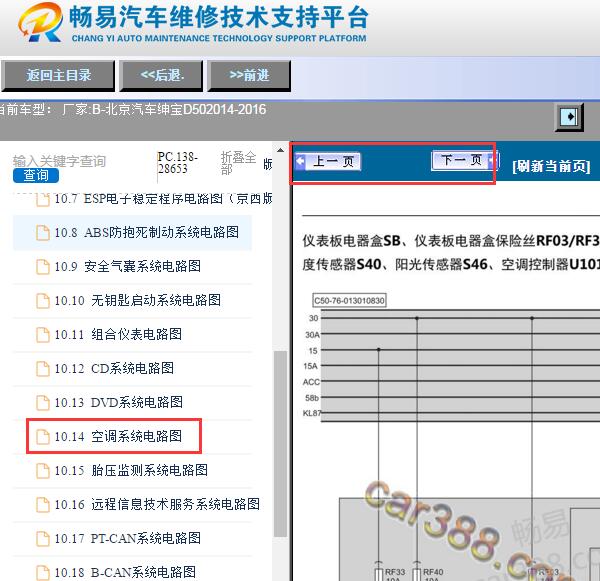Click document icon beside 10.8 ABS item
This screenshot has width=600, height=581.
coord(42,232)
